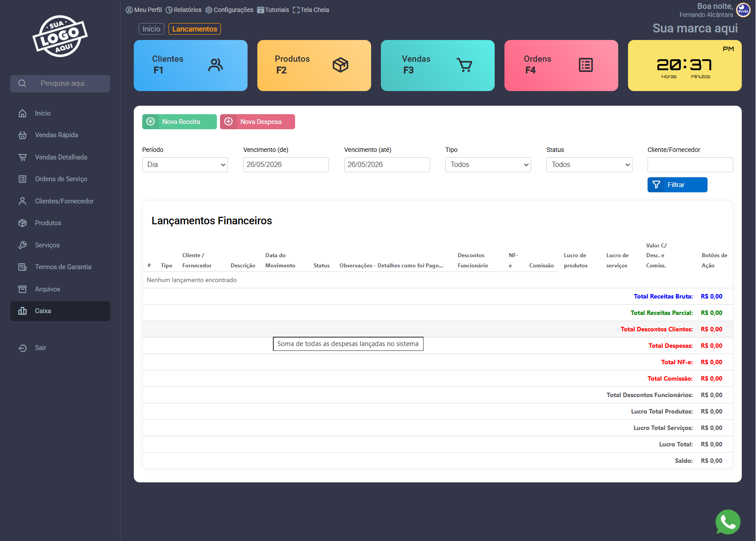Click the Pesquise aqui search box

(x=60, y=84)
